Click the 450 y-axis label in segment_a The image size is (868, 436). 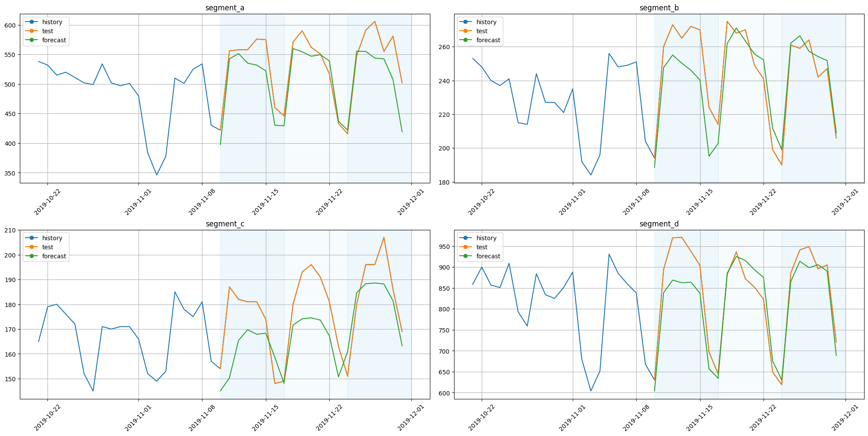pos(11,114)
